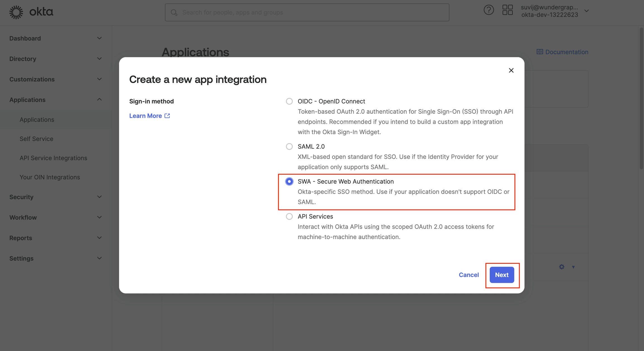Open Your OIN Integrations page

click(50, 177)
